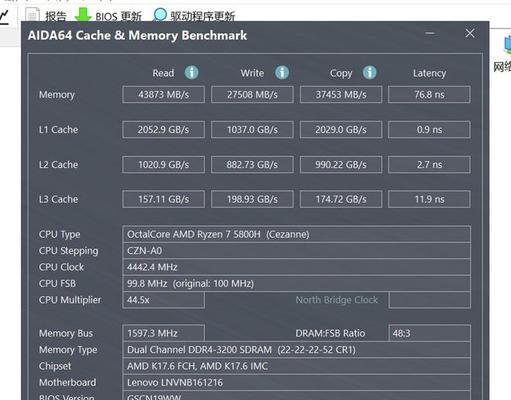Close the Cache & Memory Benchmark window

point(470,33)
